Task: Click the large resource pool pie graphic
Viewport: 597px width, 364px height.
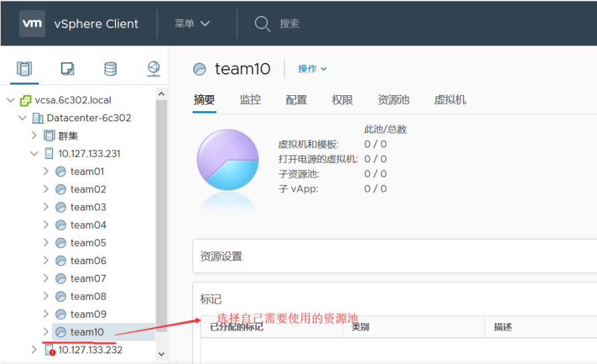Action: pyautogui.click(x=227, y=160)
